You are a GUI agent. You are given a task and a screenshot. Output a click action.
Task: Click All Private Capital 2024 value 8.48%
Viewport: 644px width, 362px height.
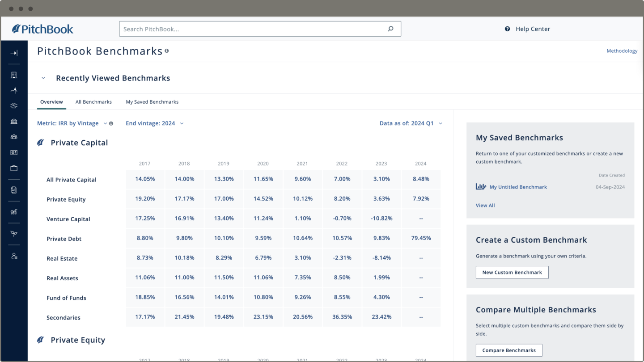click(421, 179)
